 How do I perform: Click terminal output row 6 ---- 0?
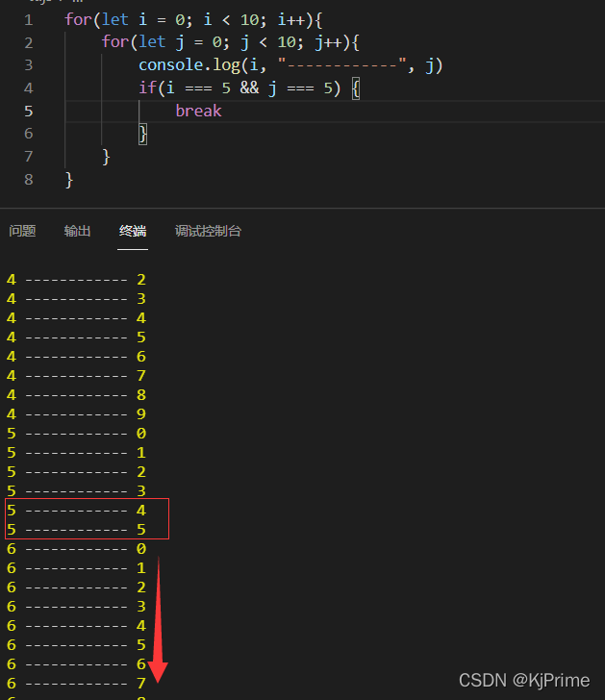76,549
